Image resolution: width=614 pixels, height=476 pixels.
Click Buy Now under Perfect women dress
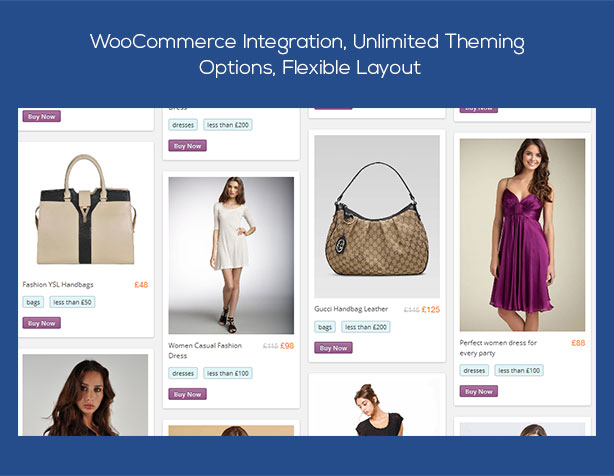[x=479, y=391]
